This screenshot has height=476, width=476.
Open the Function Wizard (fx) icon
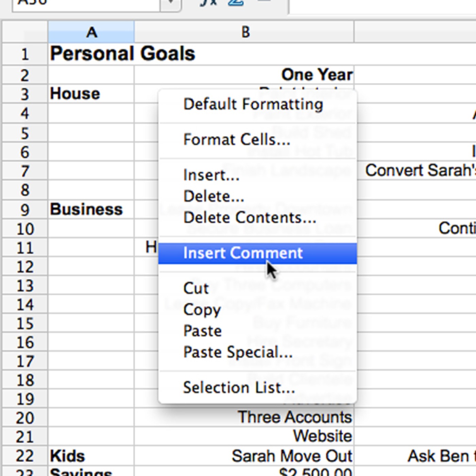pos(208,3)
